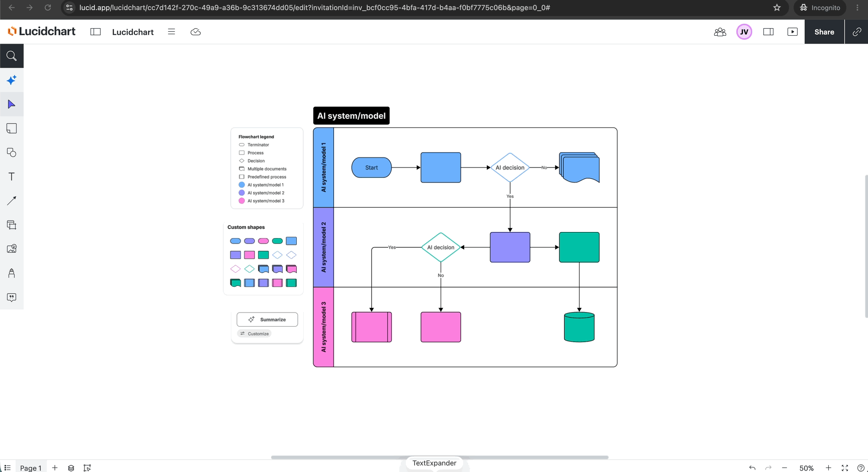Open the hamburger document menu
The height and width of the screenshot is (472, 868).
[x=171, y=32]
